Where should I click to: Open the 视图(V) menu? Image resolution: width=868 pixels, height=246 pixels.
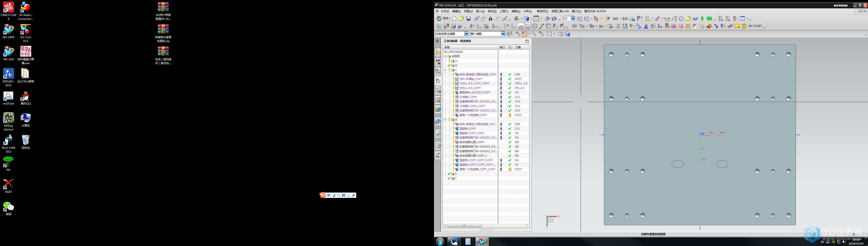pyautogui.click(x=468, y=11)
